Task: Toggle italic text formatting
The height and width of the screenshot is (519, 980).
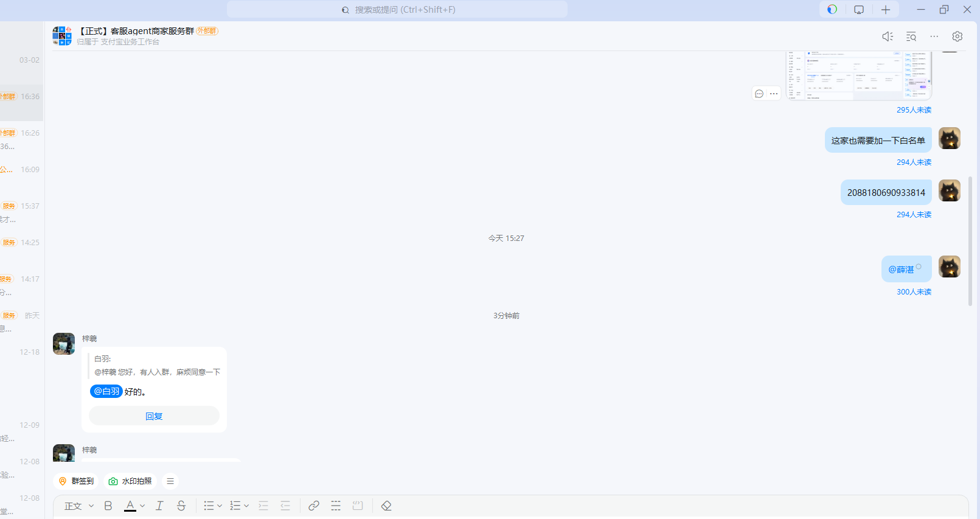Action: tap(159, 506)
